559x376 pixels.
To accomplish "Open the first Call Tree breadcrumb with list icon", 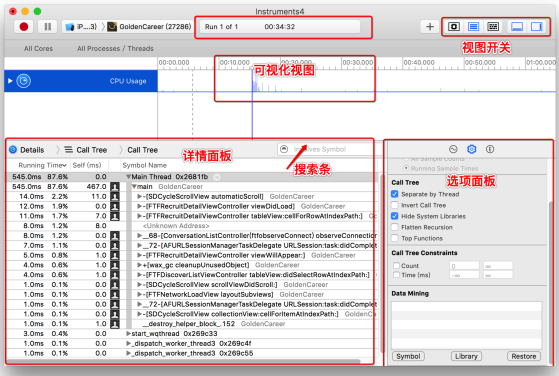I will pos(86,150).
